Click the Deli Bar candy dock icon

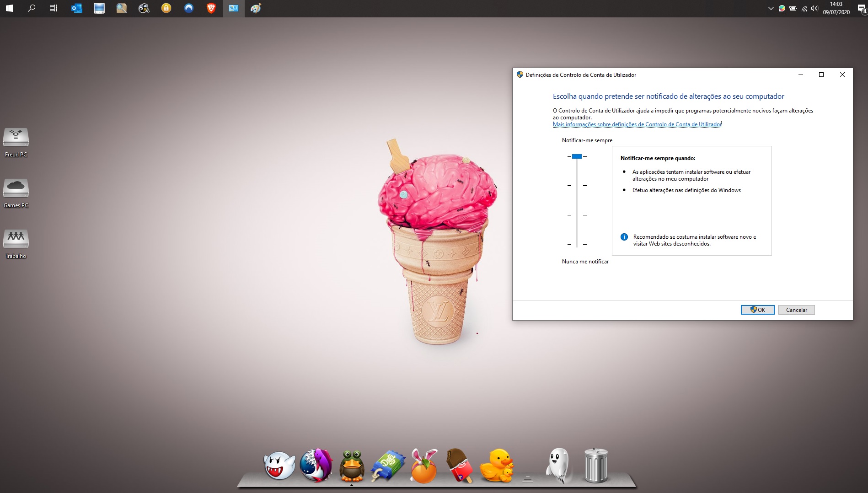388,466
